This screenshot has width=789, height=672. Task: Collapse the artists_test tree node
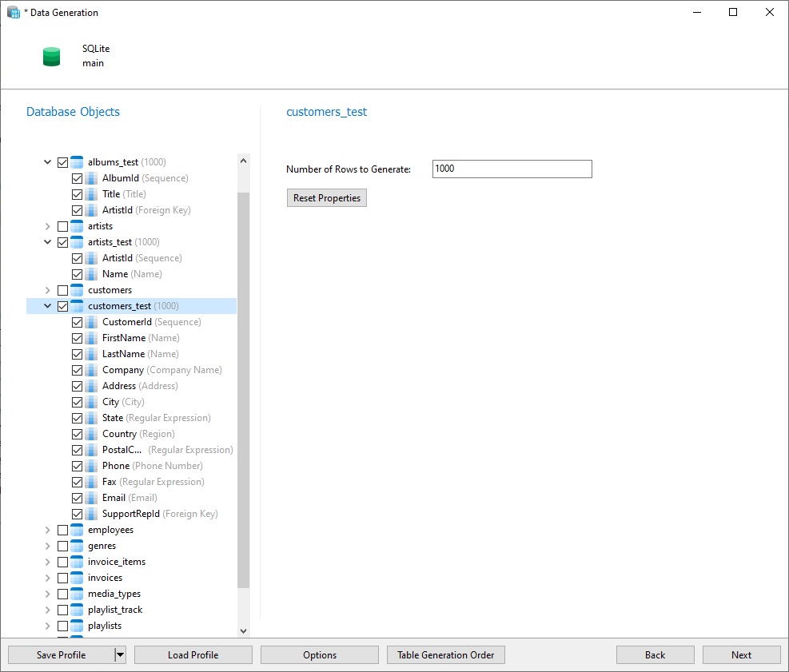[47, 242]
